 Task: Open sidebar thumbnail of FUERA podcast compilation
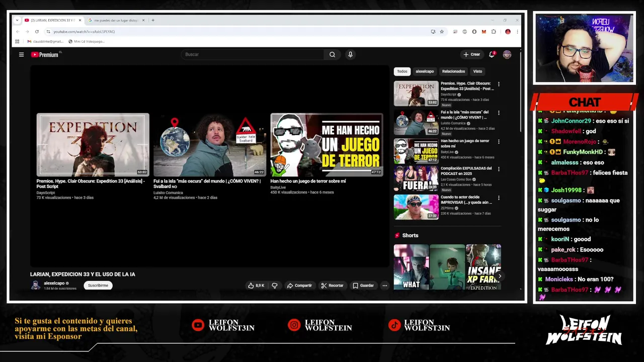(416, 178)
